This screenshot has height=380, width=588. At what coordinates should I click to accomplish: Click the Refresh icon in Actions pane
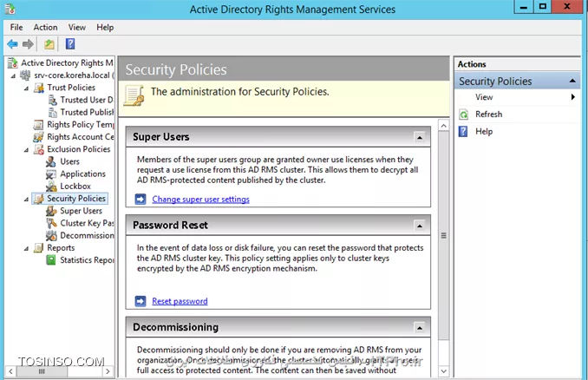(464, 115)
